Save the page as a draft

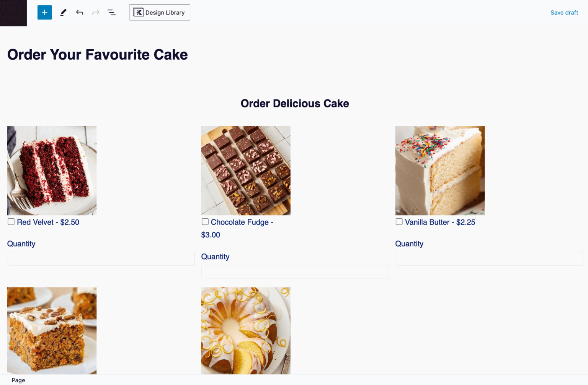tap(564, 12)
